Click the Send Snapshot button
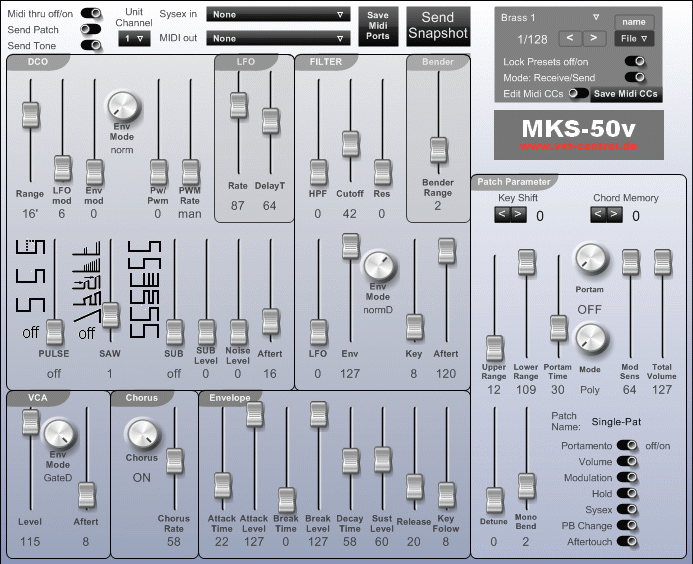Screen dimensions: 693x564 (438, 26)
